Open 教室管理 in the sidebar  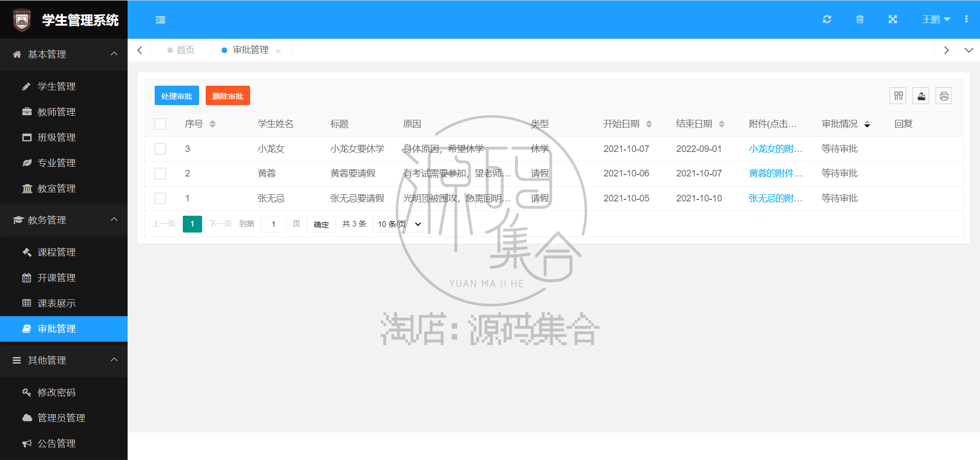click(64, 188)
